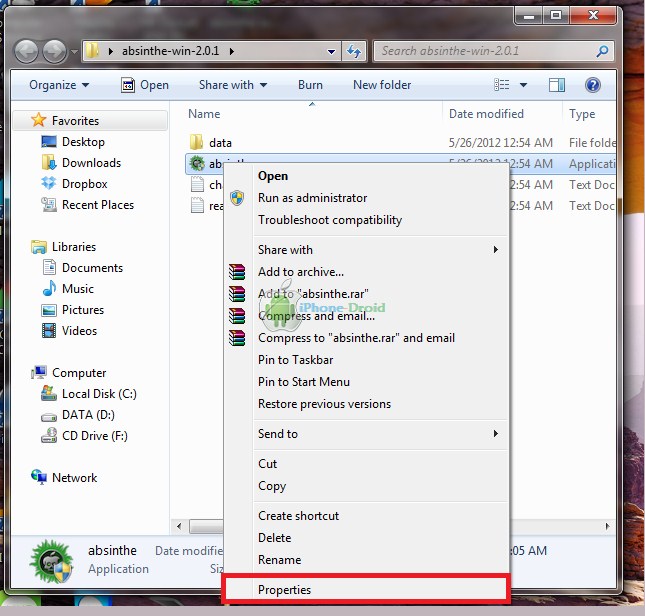
Task: Click the data folder icon
Action: (197, 142)
